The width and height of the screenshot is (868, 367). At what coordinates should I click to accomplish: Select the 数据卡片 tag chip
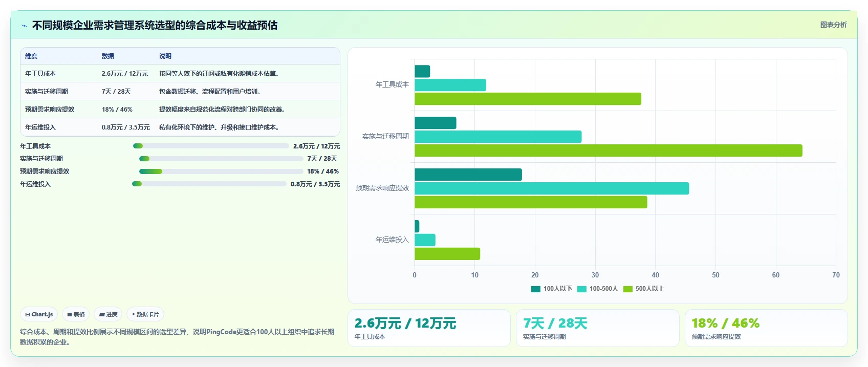[x=145, y=314]
